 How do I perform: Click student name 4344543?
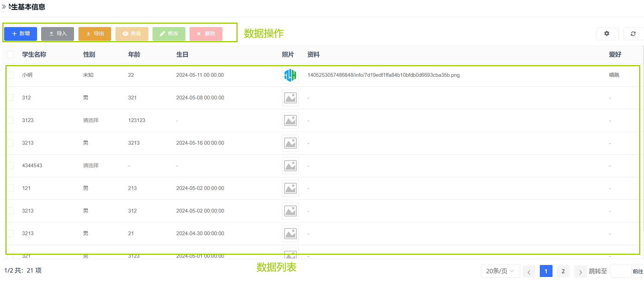click(32, 166)
